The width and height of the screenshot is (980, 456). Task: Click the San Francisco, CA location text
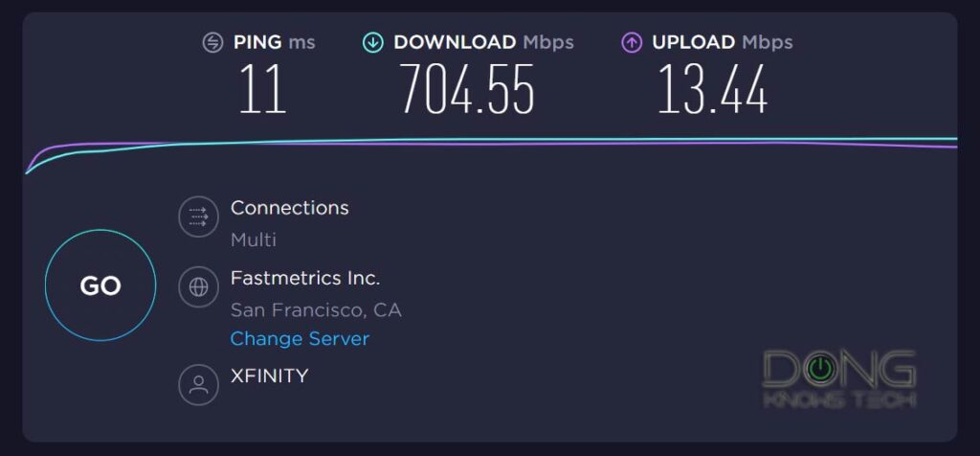[316, 310]
